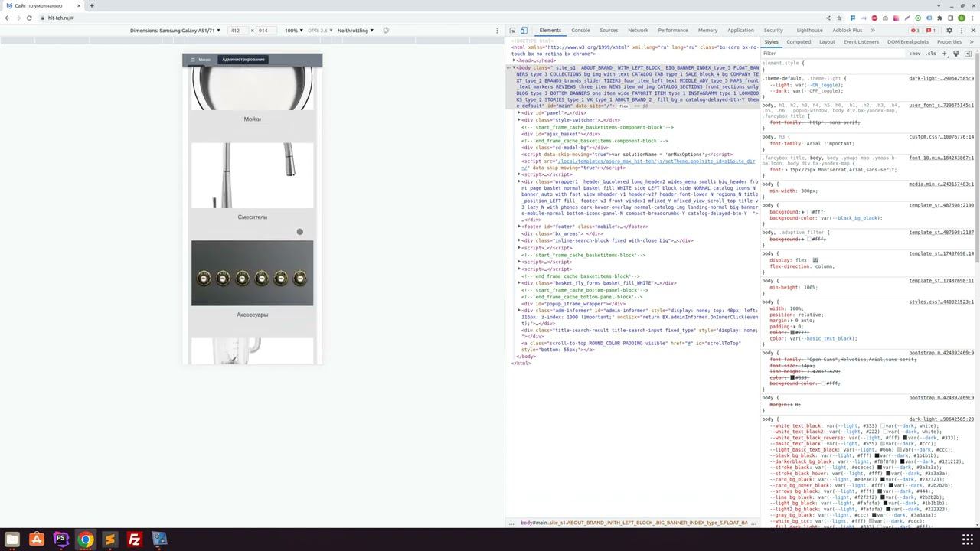Click the white swatch of the background #fff property
980x551 pixels.
(809, 212)
